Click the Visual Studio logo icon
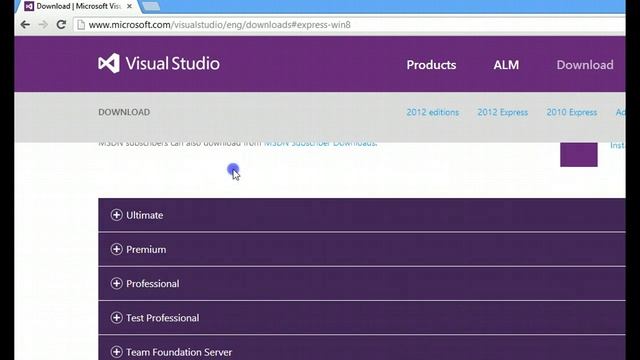640x360 pixels. coord(109,63)
